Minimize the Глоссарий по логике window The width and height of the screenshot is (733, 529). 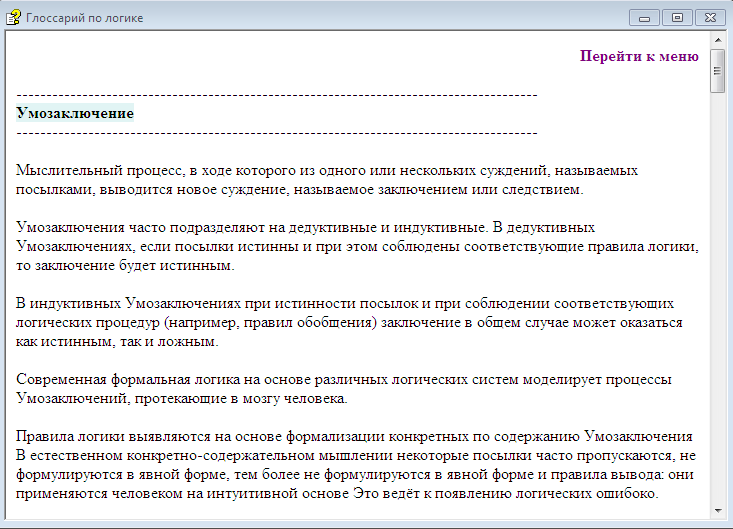[x=647, y=17]
